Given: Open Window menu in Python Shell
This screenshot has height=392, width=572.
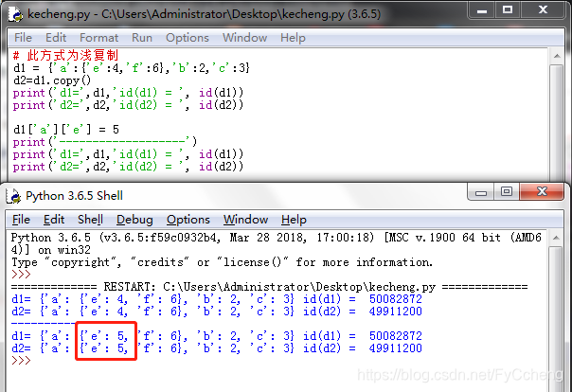Looking at the screenshot, I should click(245, 220).
